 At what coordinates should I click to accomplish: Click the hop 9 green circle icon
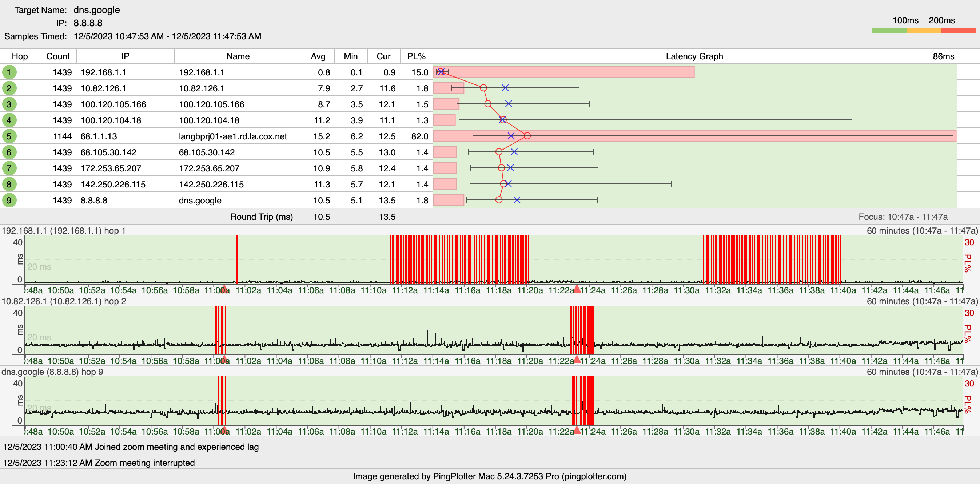(9, 200)
